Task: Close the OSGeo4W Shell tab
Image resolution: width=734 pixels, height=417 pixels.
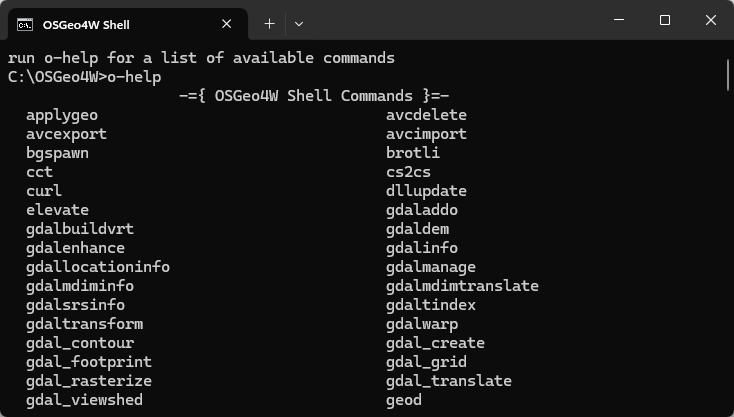Action: click(227, 23)
